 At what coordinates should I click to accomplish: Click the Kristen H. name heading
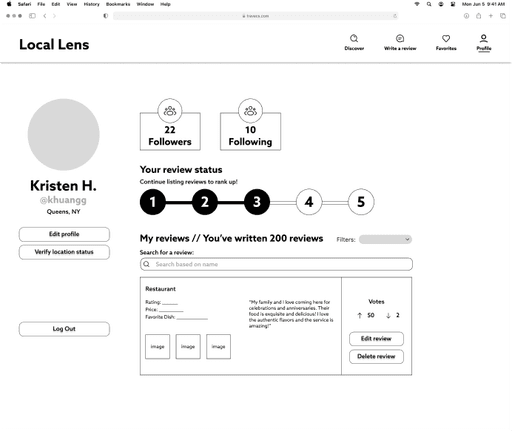[x=63, y=186]
